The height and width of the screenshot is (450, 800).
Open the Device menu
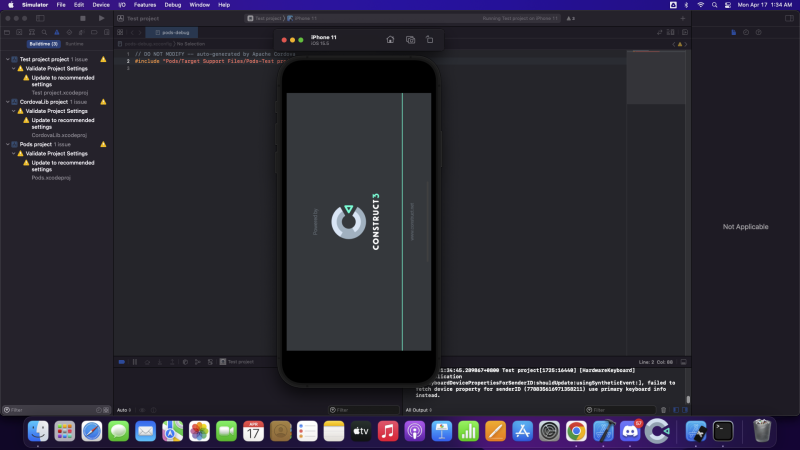(x=101, y=5)
